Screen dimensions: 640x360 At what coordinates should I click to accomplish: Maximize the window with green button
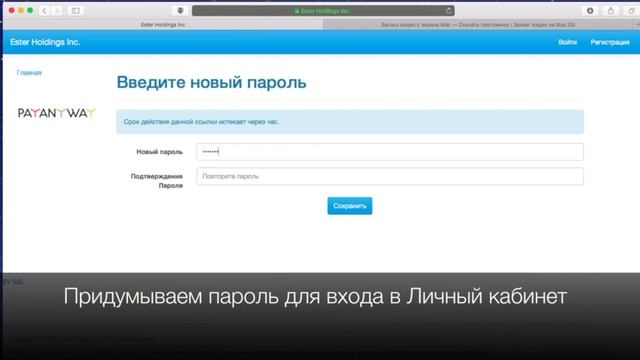(x=30, y=11)
